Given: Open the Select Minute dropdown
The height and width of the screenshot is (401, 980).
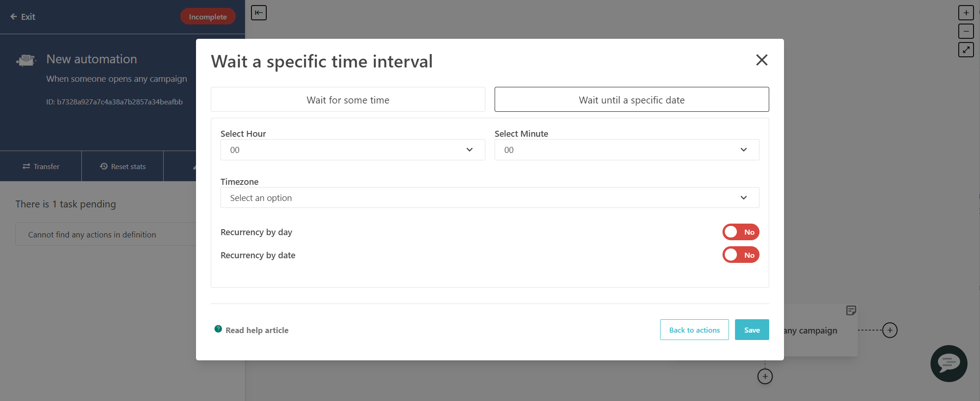Looking at the screenshot, I should (626, 150).
